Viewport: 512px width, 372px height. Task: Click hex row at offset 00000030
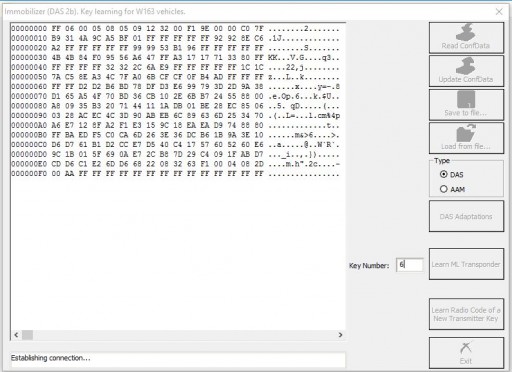[x=175, y=58]
